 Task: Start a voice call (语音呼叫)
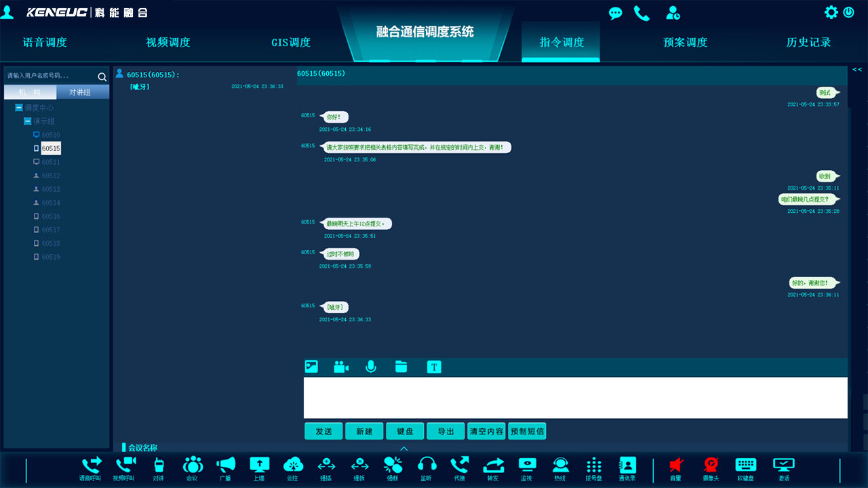coord(92,468)
